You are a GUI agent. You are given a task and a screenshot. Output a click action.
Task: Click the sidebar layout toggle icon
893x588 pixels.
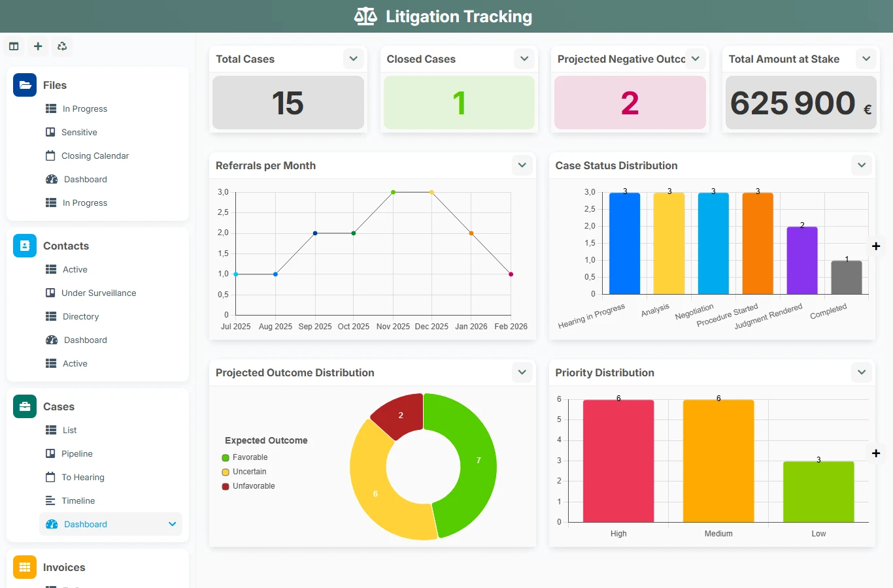[14, 46]
